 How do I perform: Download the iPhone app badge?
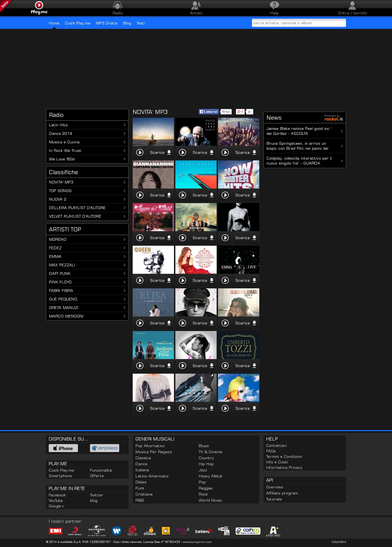63,448
